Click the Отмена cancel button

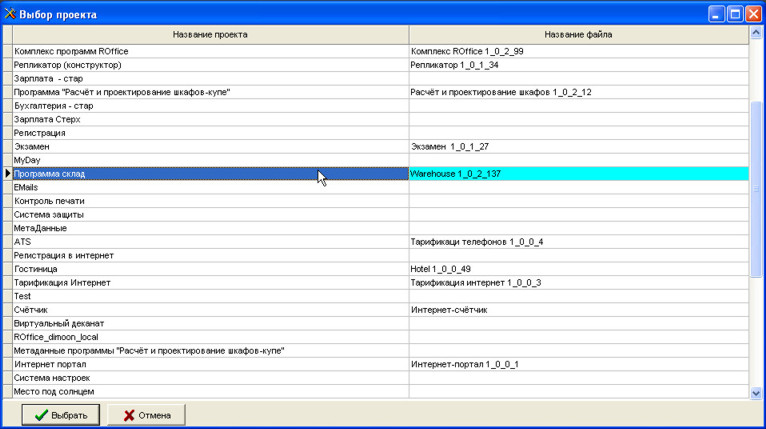(x=146, y=415)
